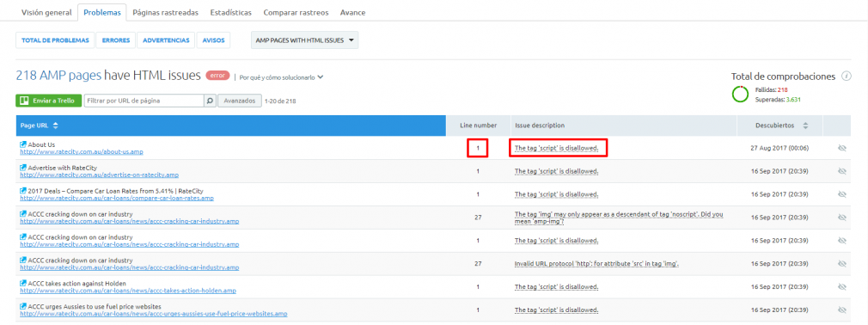Open the AMP pages with HTML issues dropdown

coord(304,40)
